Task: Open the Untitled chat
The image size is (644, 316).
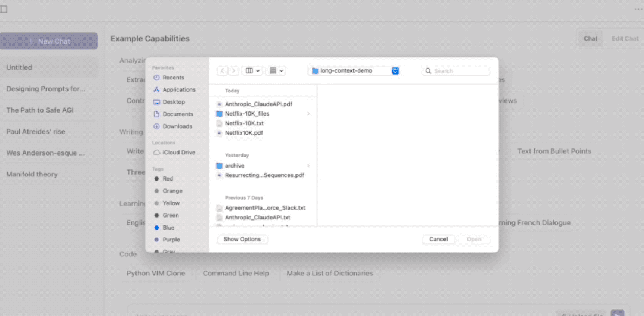Action: click(x=49, y=67)
